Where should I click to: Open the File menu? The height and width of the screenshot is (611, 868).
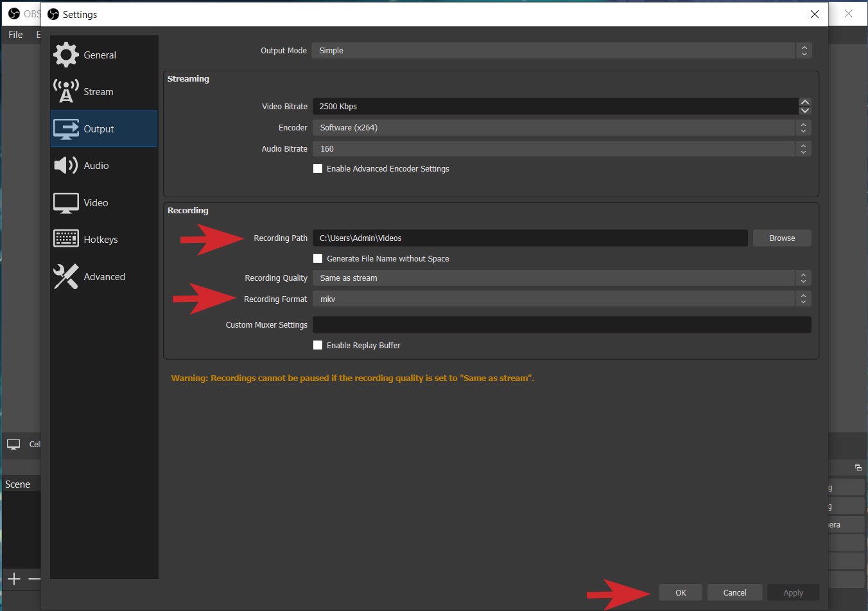(x=15, y=35)
